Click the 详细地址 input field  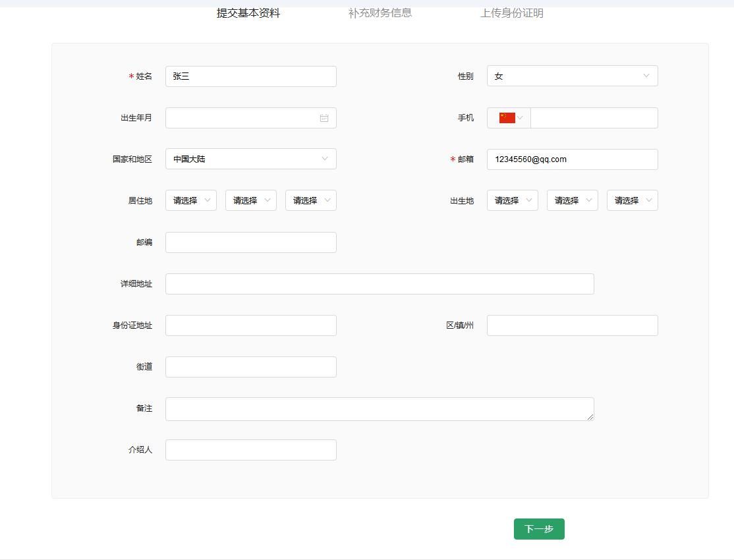coord(380,283)
